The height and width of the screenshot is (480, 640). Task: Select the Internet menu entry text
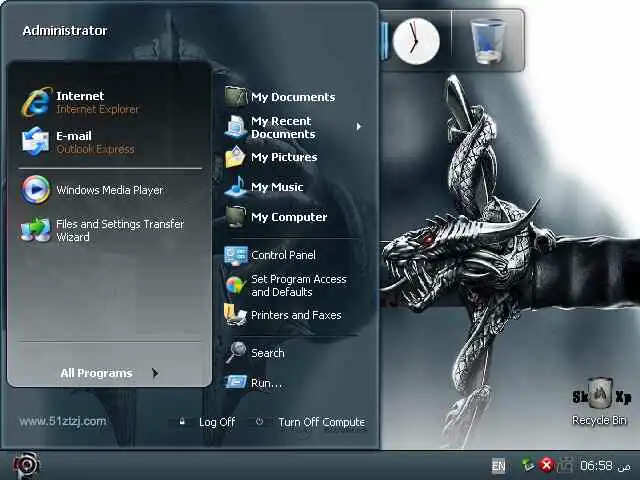tap(80, 96)
